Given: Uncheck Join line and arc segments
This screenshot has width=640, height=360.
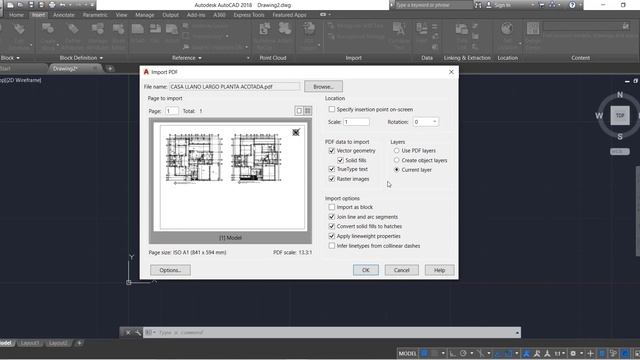Looking at the screenshot, I should tap(332, 217).
